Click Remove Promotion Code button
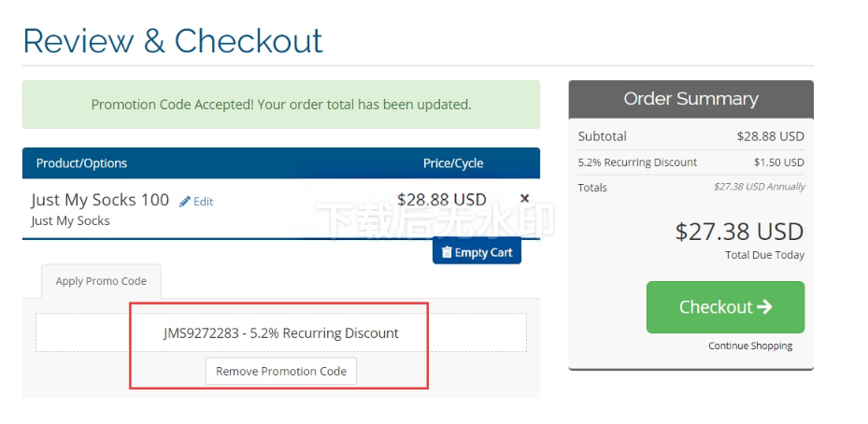This screenshot has width=868, height=424. point(281,371)
